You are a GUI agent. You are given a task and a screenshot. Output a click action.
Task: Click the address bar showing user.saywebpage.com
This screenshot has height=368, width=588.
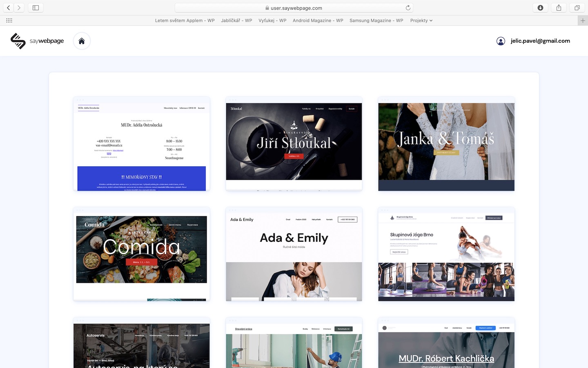tap(294, 8)
